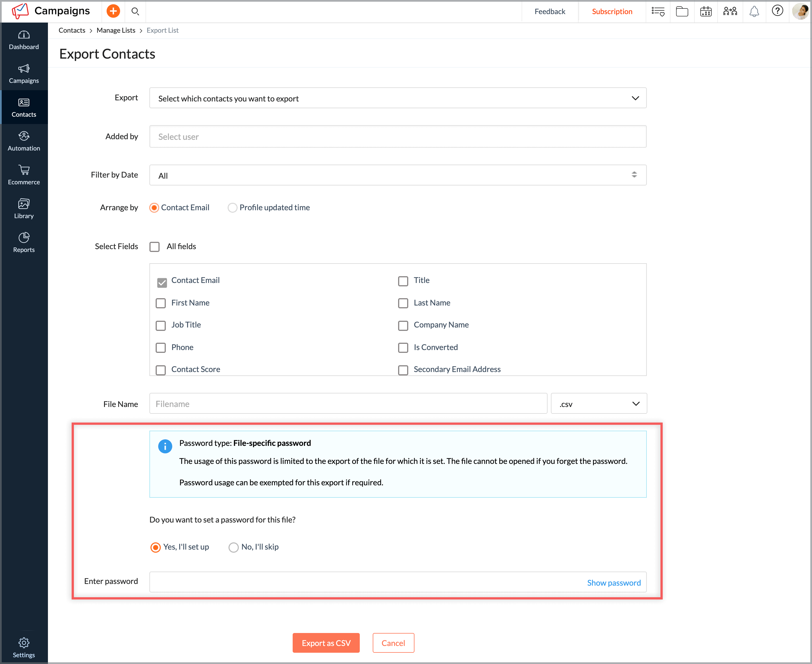Open Reports from the sidebar
The image size is (812, 664).
pos(24,242)
